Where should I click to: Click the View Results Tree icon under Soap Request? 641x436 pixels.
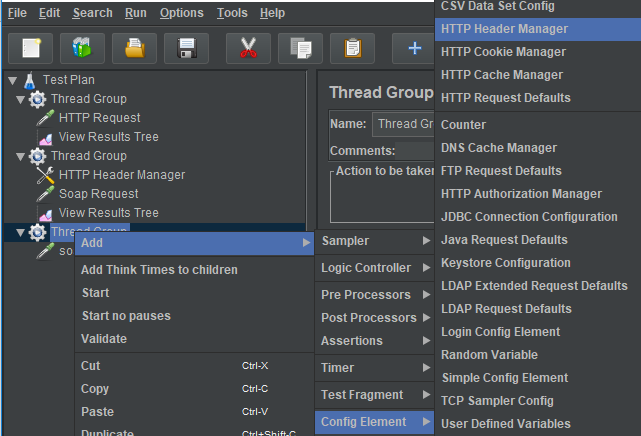(x=45, y=215)
